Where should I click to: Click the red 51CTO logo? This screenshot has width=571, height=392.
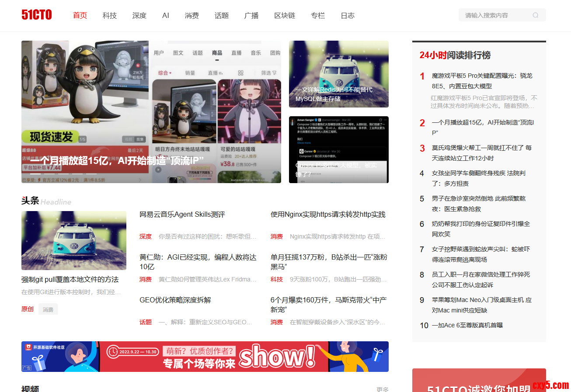click(x=37, y=15)
